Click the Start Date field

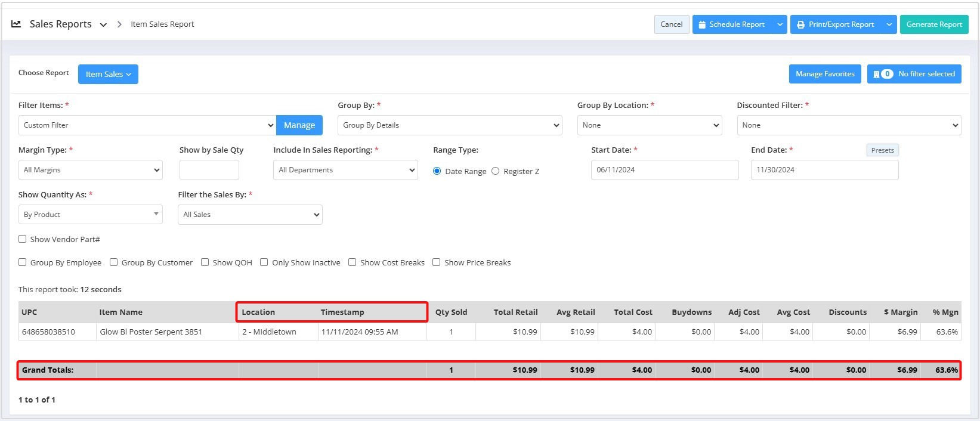(x=665, y=170)
